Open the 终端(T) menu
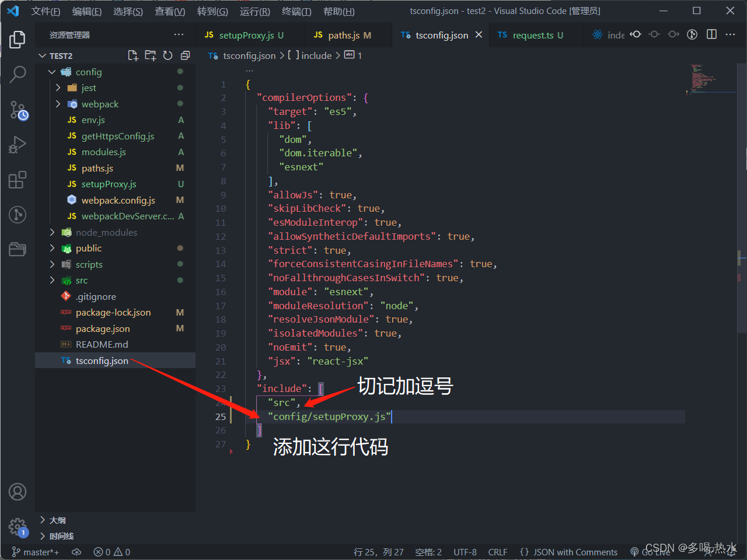 click(296, 11)
